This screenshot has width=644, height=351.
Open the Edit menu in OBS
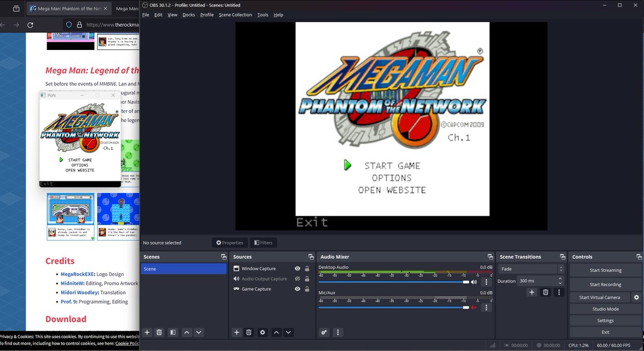click(x=158, y=15)
